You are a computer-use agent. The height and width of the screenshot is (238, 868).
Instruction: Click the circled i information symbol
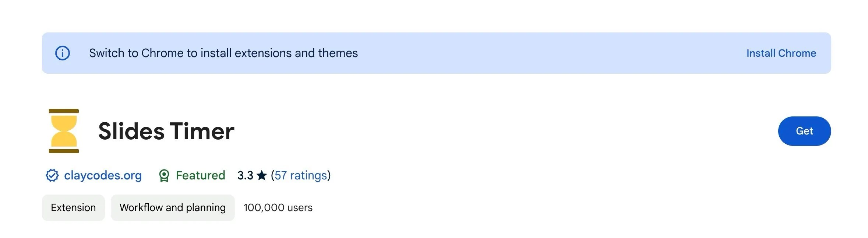63,53
